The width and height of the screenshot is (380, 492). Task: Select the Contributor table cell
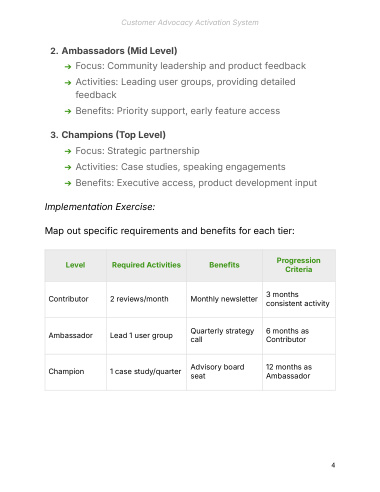[75, 299]
